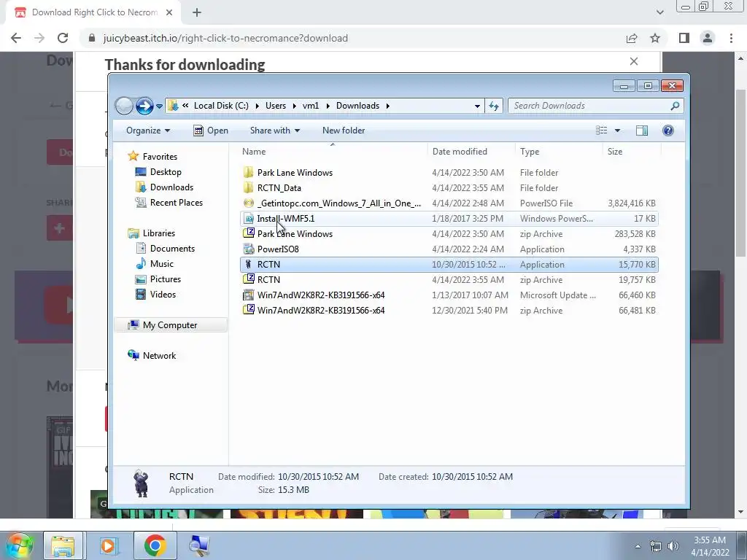Open Desktop in navigation pane

pos(166,172)
